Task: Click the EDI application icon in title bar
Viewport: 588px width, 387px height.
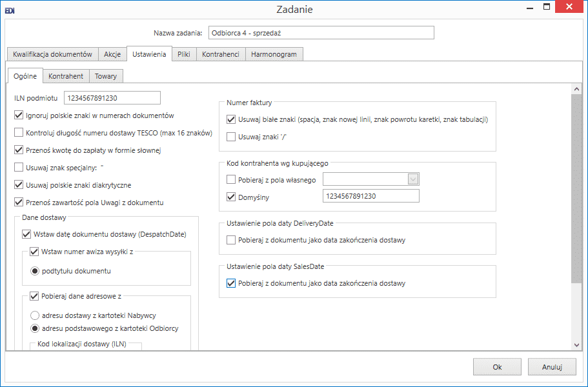Action: pyautogui.click(x=10, y=10)
